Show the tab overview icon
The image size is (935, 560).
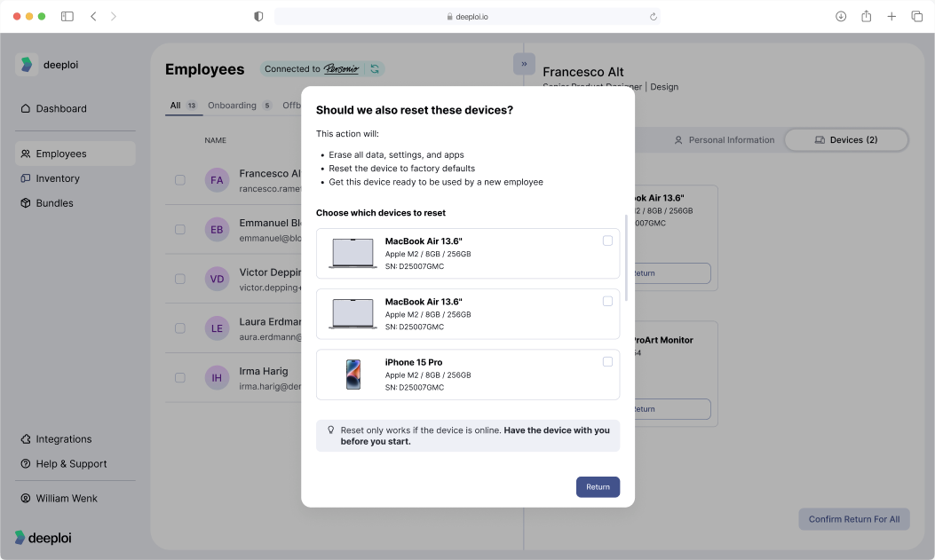point(916,16)
